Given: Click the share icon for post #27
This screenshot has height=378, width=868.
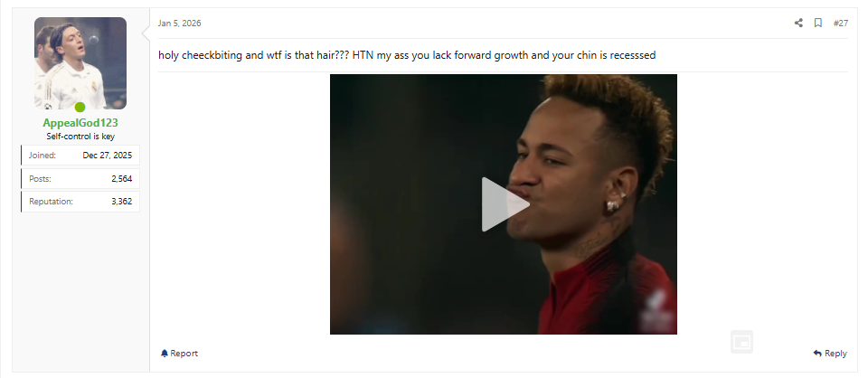Looking at the screenshot, I should [798, 23].
